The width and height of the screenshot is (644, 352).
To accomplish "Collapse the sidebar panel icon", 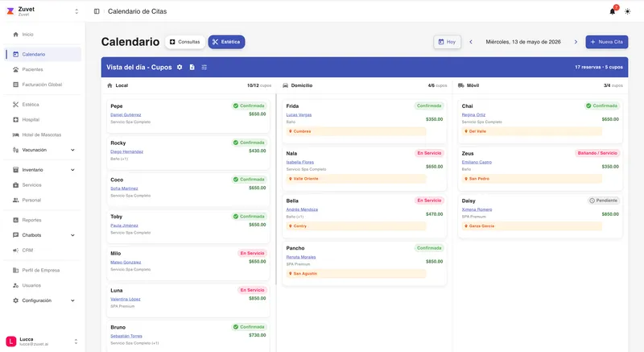I will pyautogui.click(x=97, y=11).
